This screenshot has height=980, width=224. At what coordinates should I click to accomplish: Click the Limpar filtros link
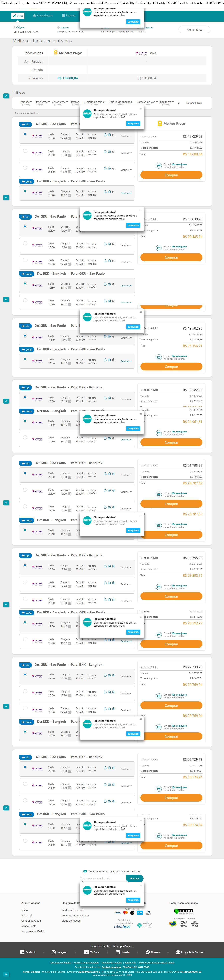pyautogui.click(x=194, y=103)
